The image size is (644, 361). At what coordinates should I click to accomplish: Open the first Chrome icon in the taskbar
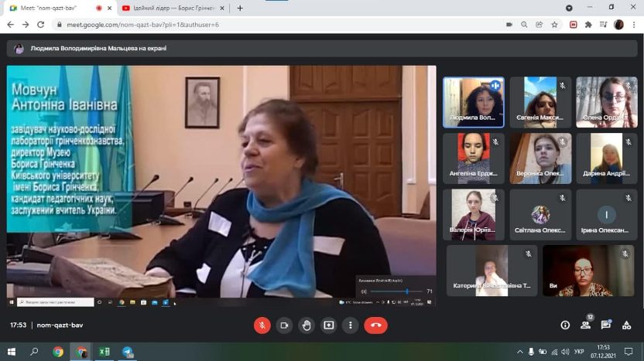[x=58, y=352]
